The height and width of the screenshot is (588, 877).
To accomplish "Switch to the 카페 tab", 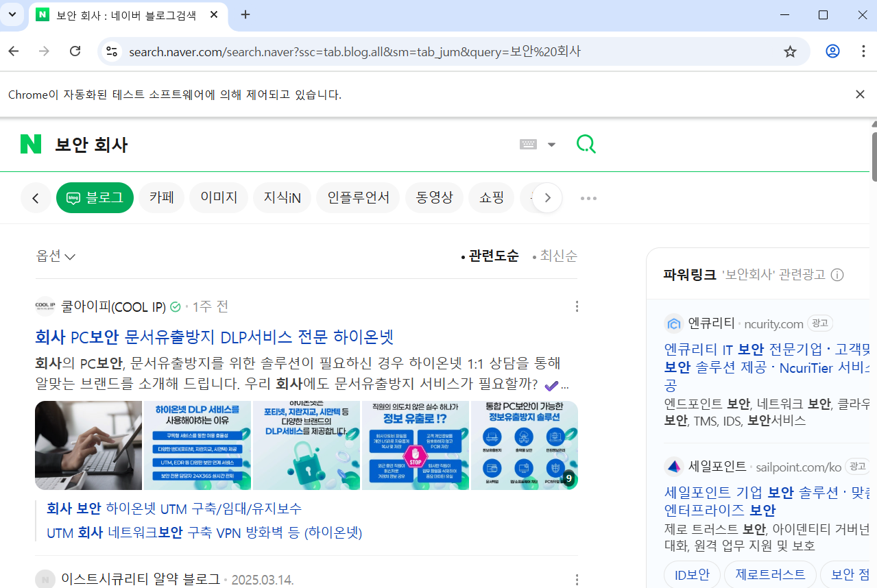I will pyautogui.click(x=161, y=198).
